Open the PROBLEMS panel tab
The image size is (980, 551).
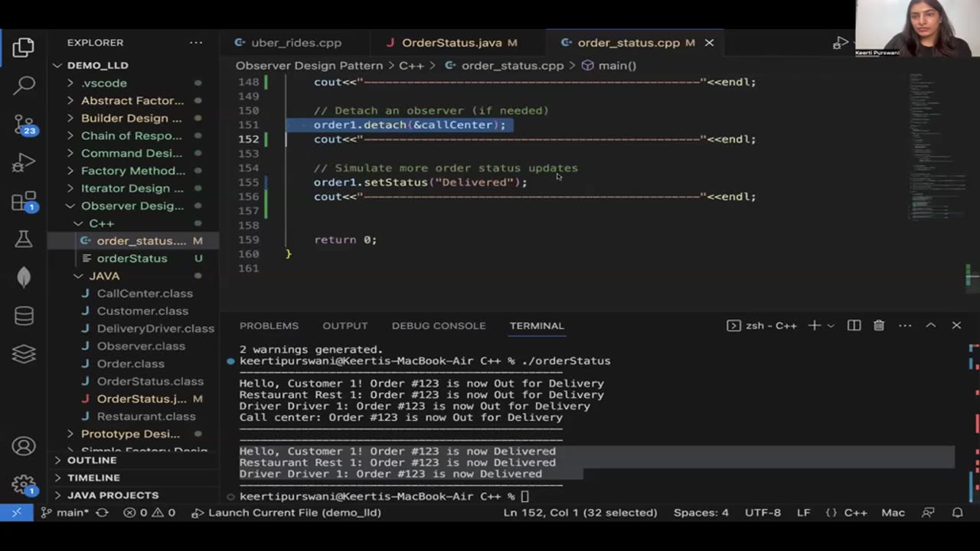pos(269,325)
